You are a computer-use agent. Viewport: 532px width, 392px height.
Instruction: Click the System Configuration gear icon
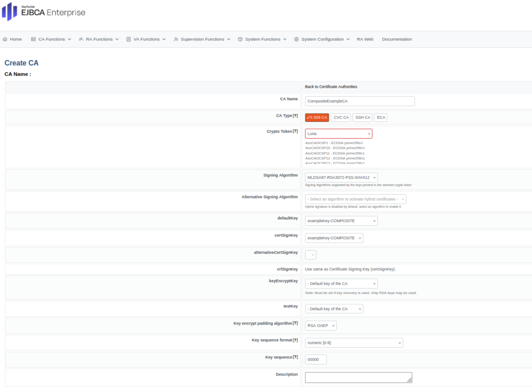click(297, 39)
